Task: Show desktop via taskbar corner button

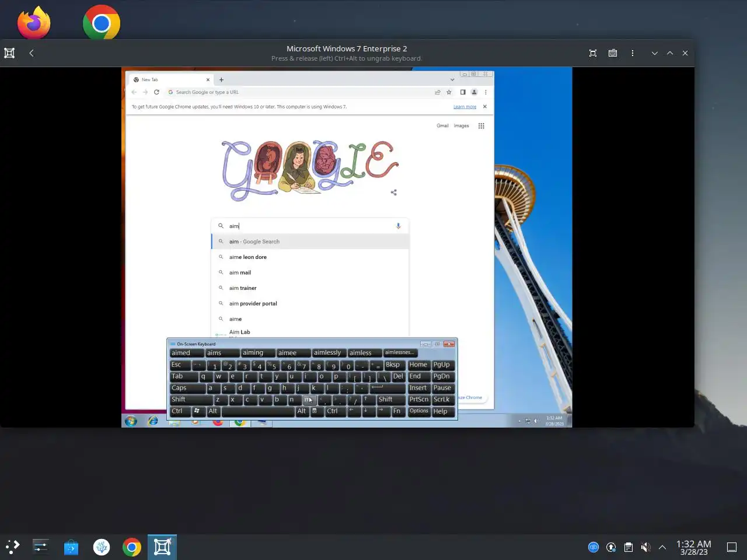Action: tap(732, 547)
